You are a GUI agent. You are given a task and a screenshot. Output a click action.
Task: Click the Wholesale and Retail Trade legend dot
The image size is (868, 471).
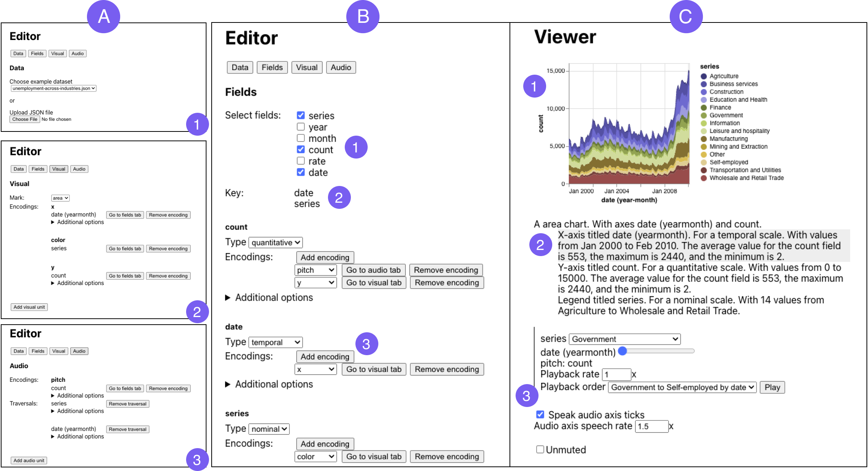click(704, 178)
